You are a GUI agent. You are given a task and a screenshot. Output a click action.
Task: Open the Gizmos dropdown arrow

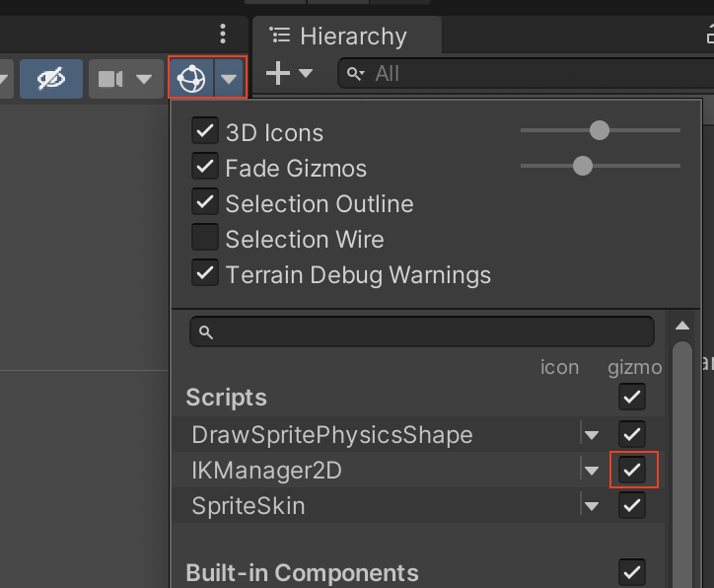pos(230,79)
